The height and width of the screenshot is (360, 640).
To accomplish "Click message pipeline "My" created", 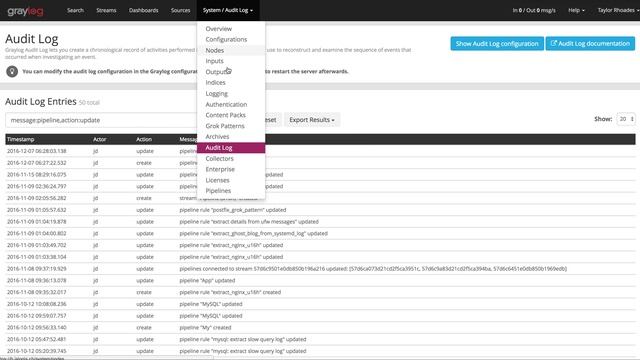I will click(205, 327).
